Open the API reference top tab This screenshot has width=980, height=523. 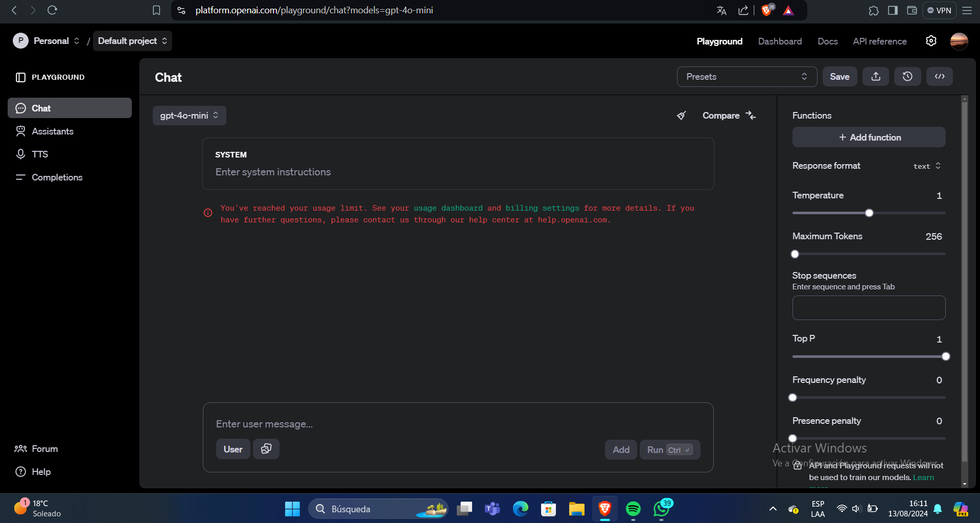coord(879,41)
